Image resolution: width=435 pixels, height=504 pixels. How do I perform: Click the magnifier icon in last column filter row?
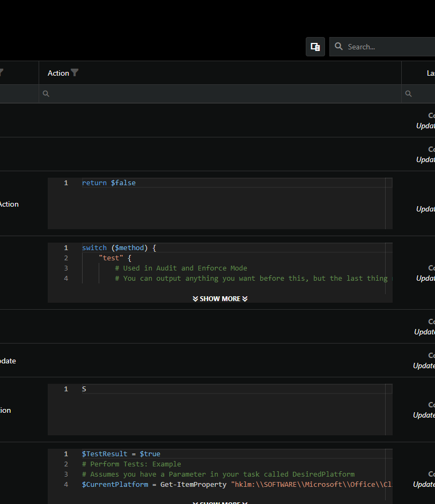tap(408, 93)
